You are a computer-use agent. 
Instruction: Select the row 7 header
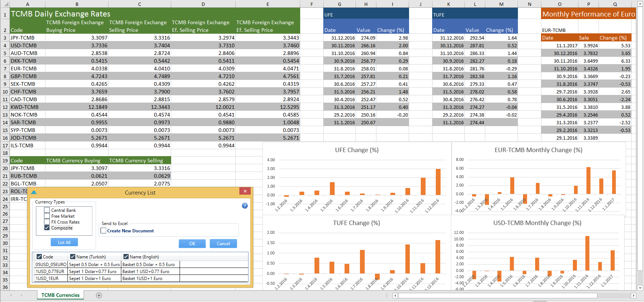tap(5, 69)
